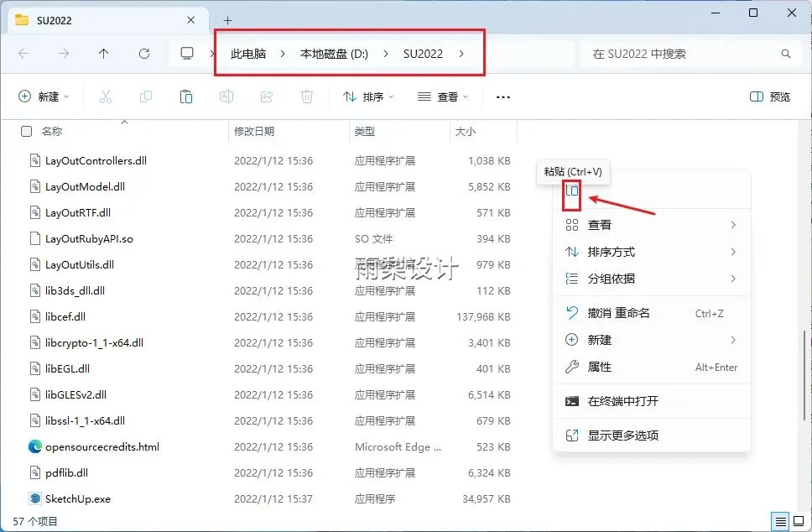Viewport: 812px width, 532px height.
Task: Select file LayOutUtils.dll
Action: click(79, 264)
